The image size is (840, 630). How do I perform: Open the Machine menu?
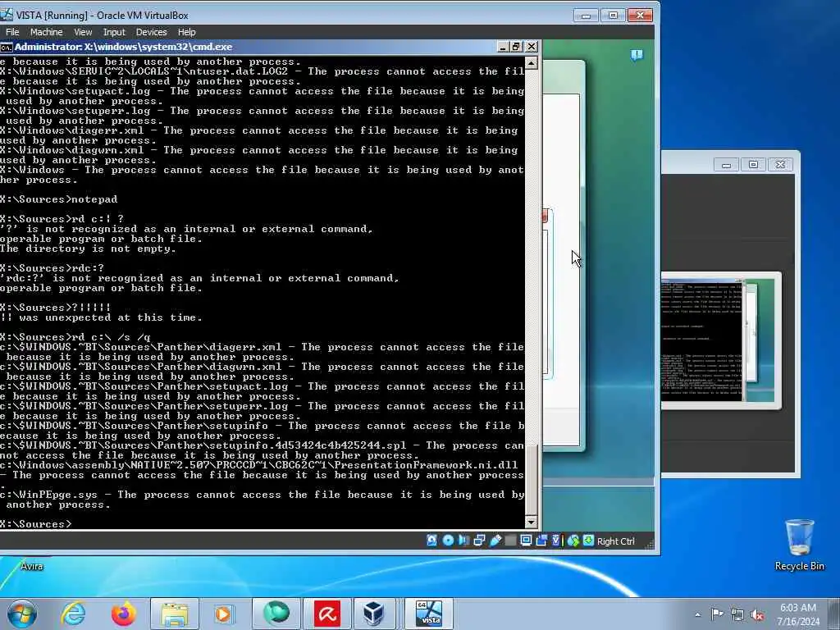tap(46, 32)
